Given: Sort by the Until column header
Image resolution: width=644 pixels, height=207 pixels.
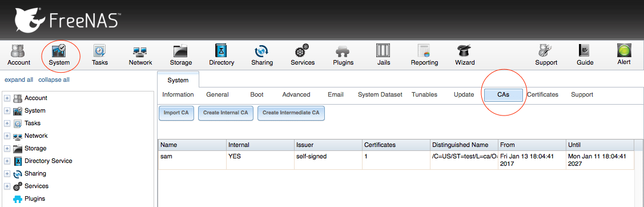Looking at the screenshot, I should pos(600,145).
